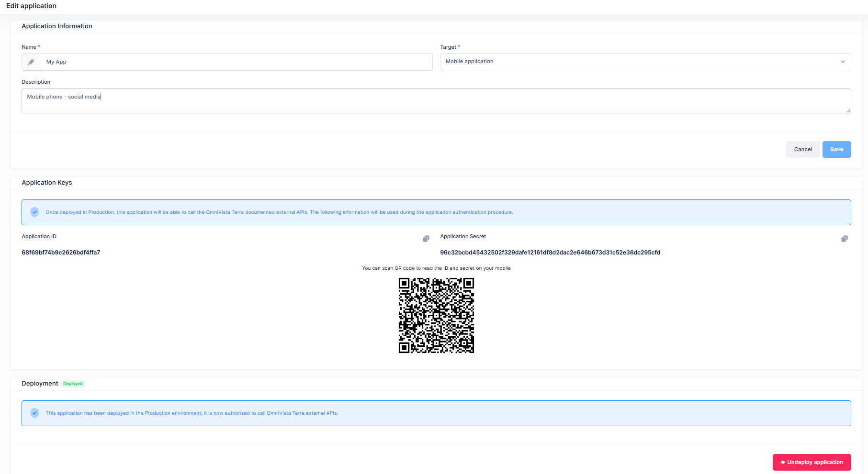Viewport: 868px width, 474px height.
Task: Click the Application Keys section heading
Action: pyautogui.click(x=47, y=183)
